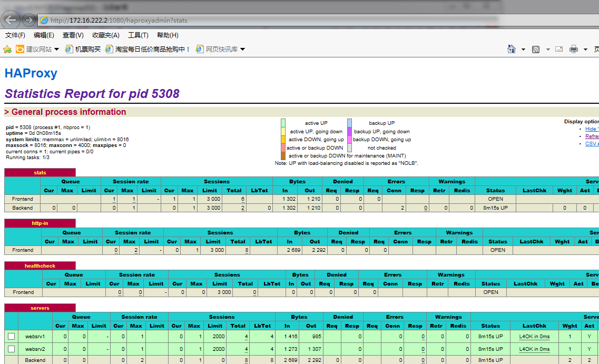Open the 查看(V) menu
The height and width of the screenshot is (364, 599).
[73, 35]
